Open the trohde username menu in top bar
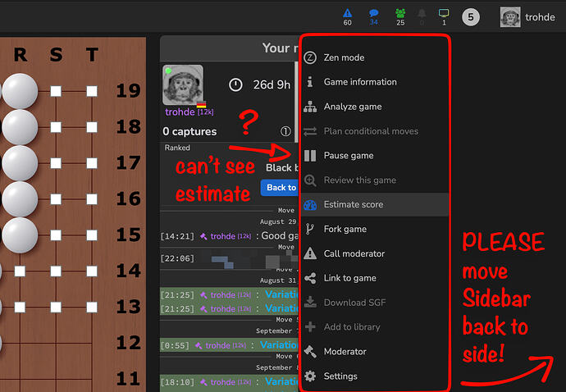This screenshot has height=392, width=566. click(x=540, y=17)
